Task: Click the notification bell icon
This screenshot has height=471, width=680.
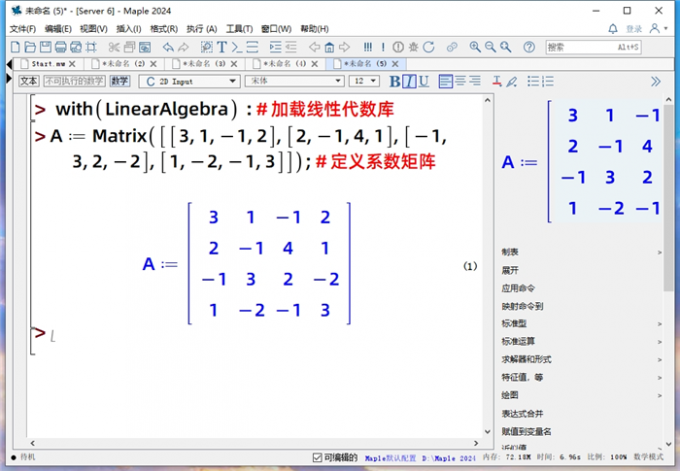Action: point(613,29)
